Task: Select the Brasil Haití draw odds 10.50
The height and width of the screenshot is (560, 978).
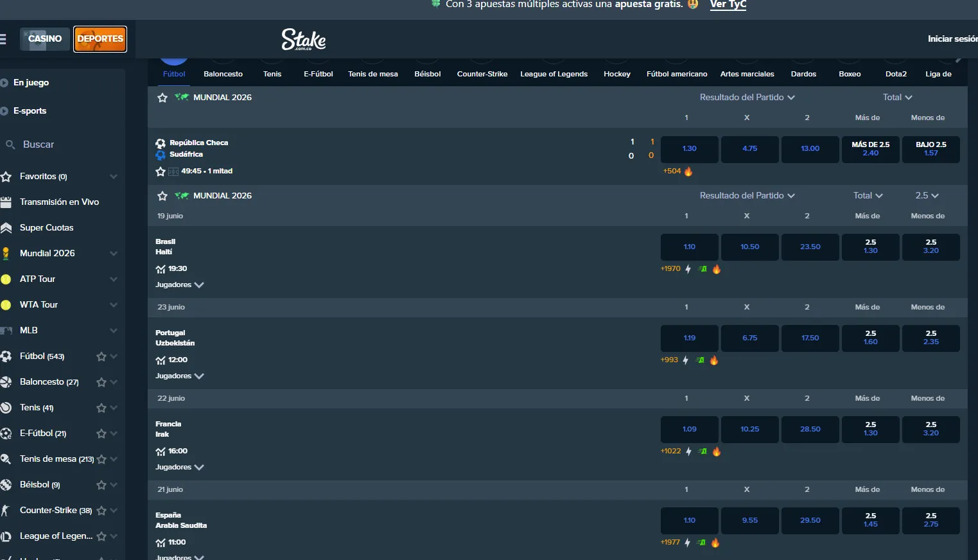Action: coord(750,247)
